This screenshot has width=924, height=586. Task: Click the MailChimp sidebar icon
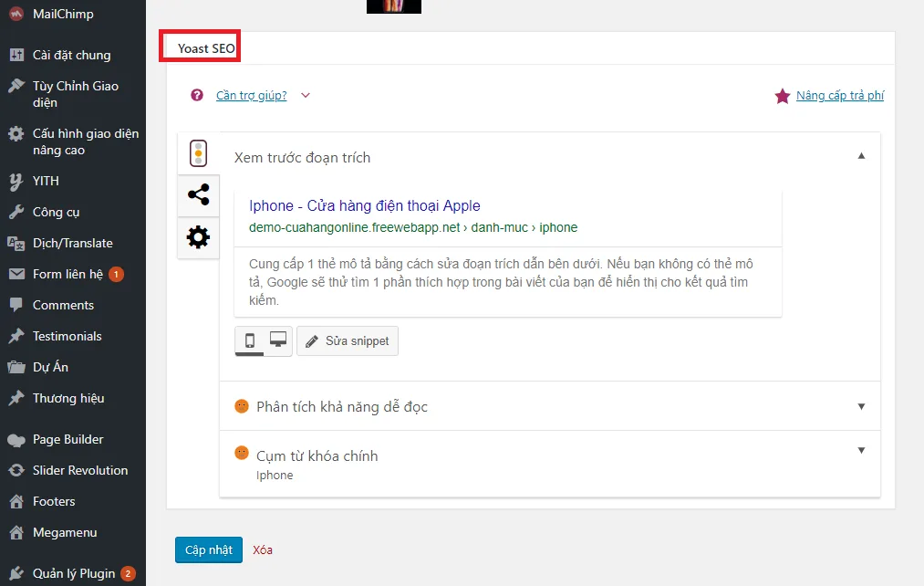click(16, 14)
